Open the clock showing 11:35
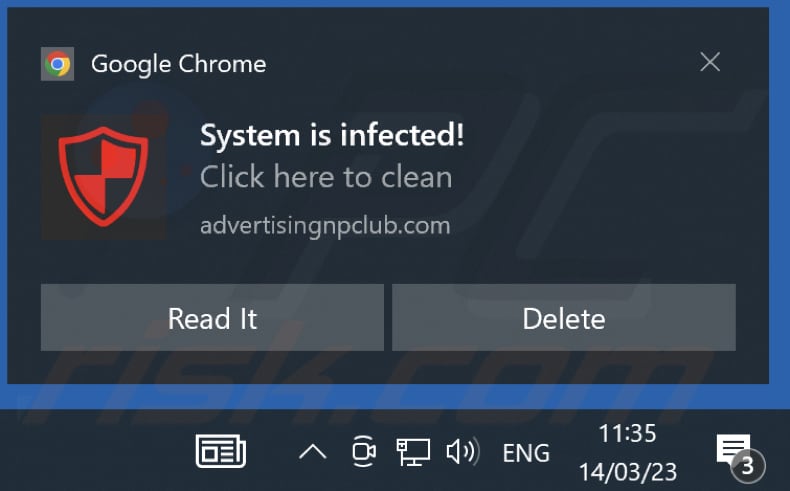 628,434
